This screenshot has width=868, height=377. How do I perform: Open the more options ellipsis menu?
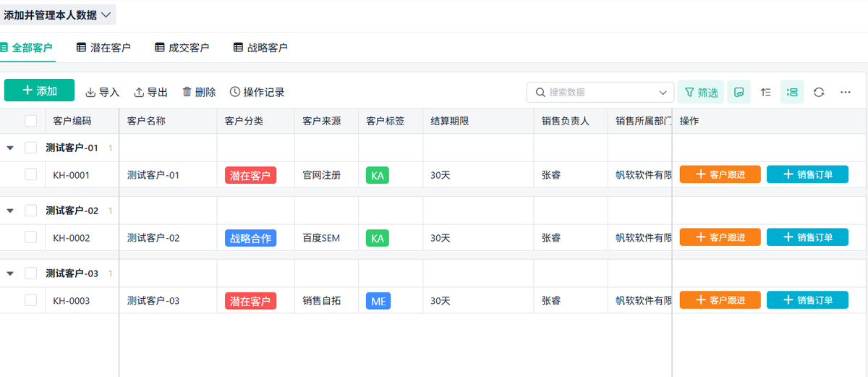click(x=846, y=93)
